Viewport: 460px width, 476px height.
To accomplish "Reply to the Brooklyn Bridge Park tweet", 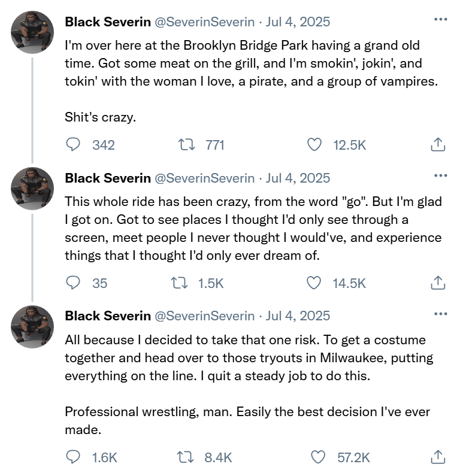I will (x=73, y=144).
